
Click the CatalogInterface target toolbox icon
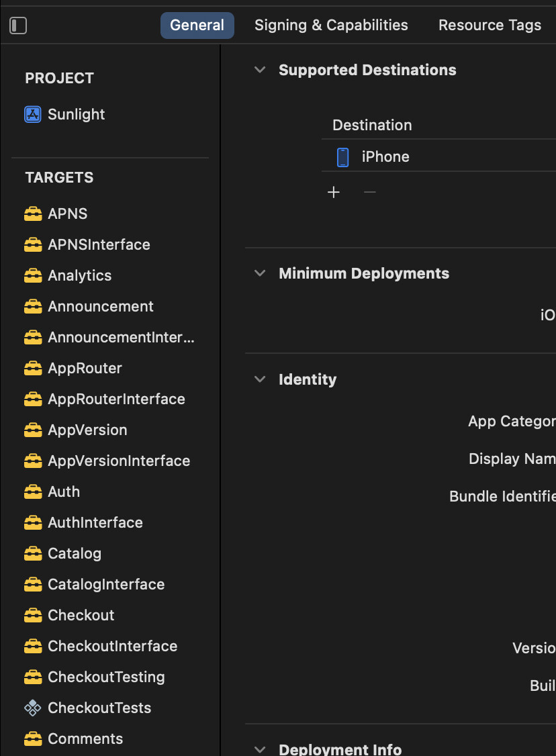coord(33,584)
